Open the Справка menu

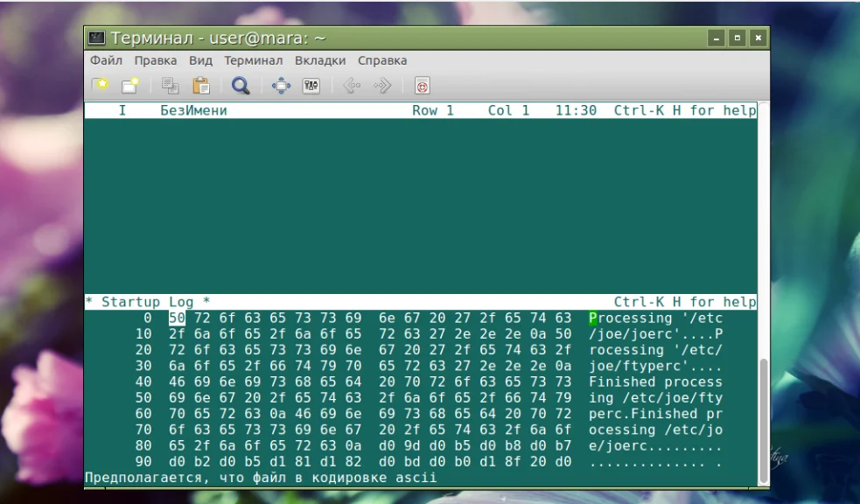tap(382, 60)
